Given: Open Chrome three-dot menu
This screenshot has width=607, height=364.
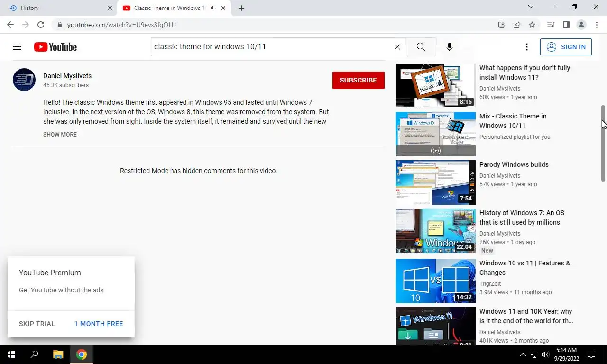Looking at the screenshot, I should 597,25.
